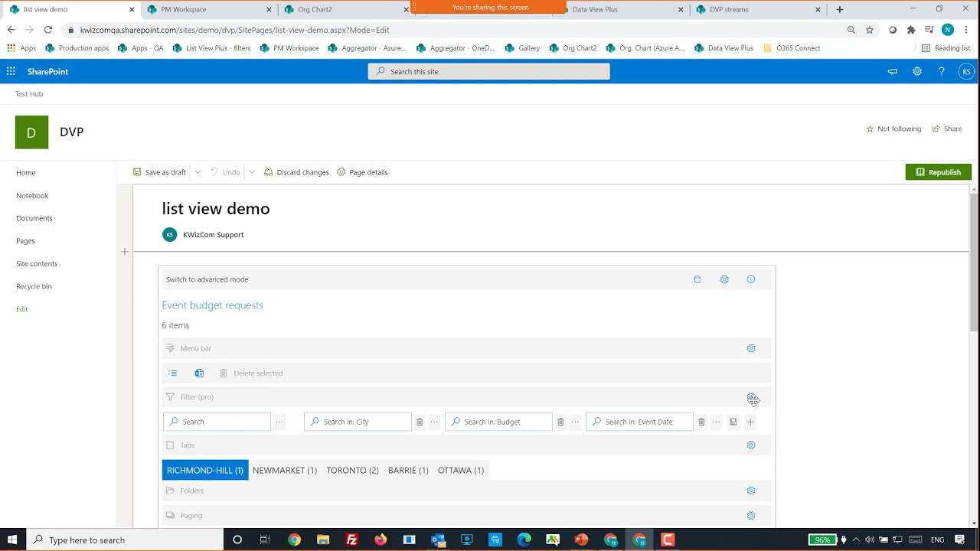This screenshot has height=551, width=980.
Task: Click Switch to advanced mode
Action: click(x=207, y=279)
